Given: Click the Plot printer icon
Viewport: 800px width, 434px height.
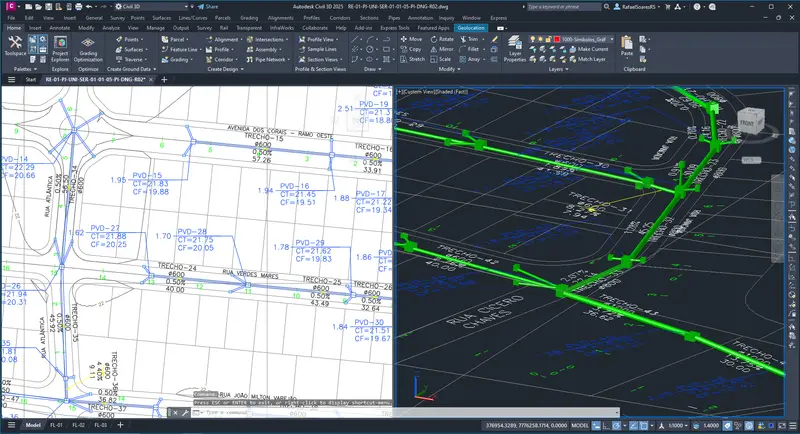Looking at the screenshot, I should 78,7.
